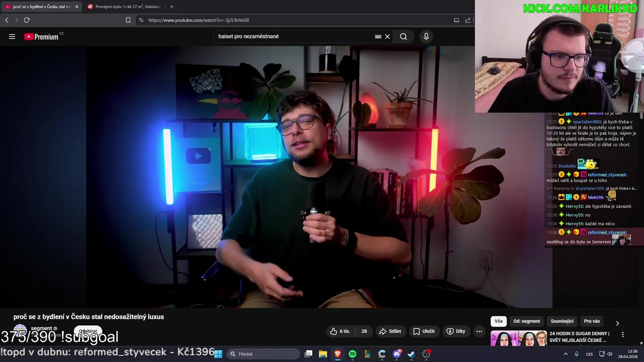Open site settings icon beside URL
The width and height of the screenshot is (644, 362).
[141, 20]
